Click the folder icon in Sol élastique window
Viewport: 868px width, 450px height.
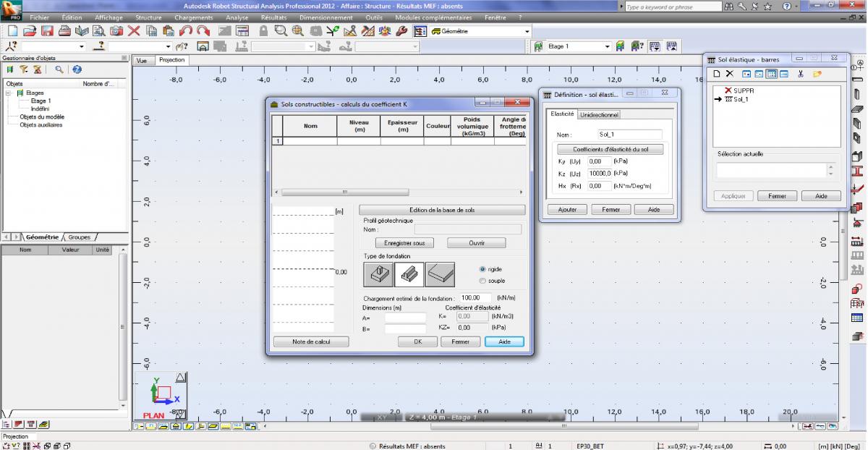point(817,74)
